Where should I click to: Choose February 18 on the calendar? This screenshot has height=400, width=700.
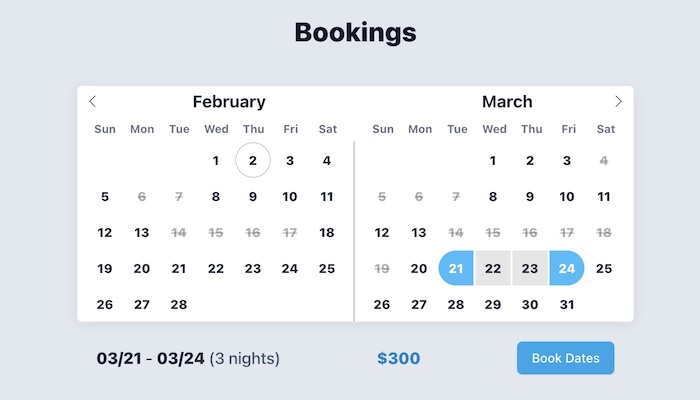pyautogui.click(x=327, y=233)
